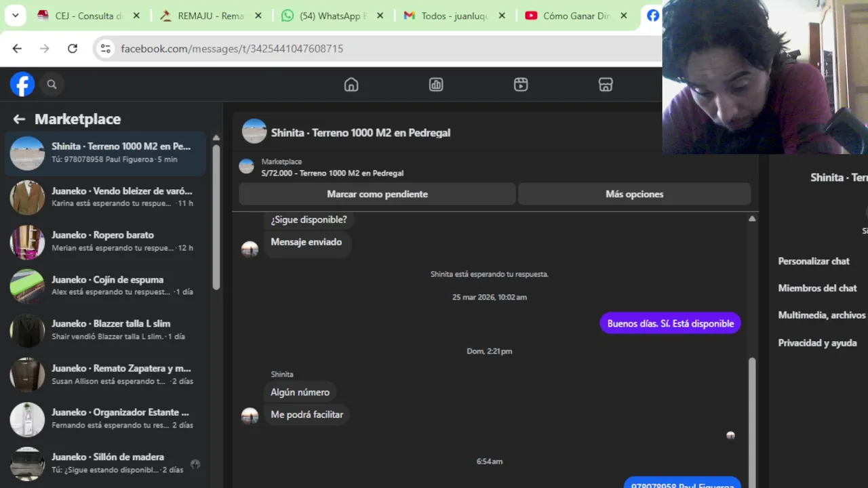
Task: Click bleizer de varón listing thumbnail
Action: tap(27, 197)
